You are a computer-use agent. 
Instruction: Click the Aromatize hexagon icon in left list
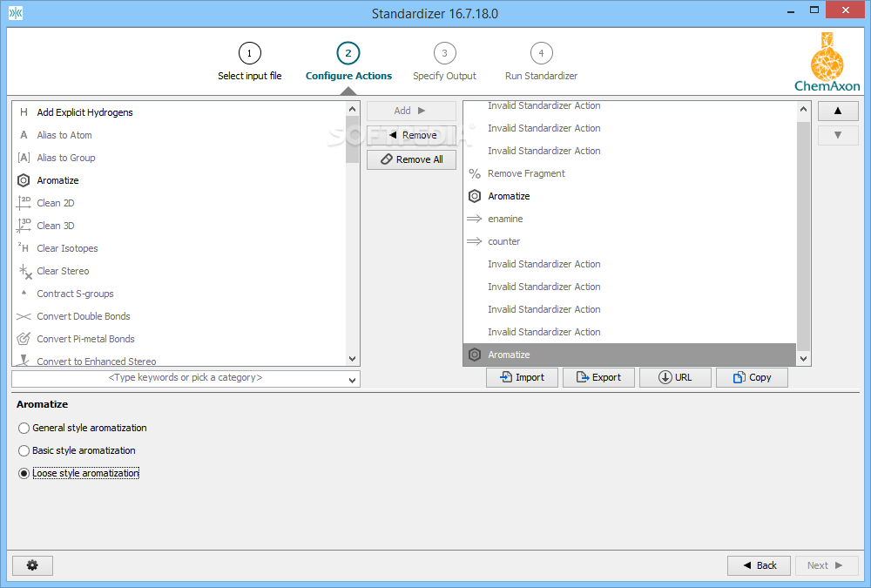click(24, 180)
